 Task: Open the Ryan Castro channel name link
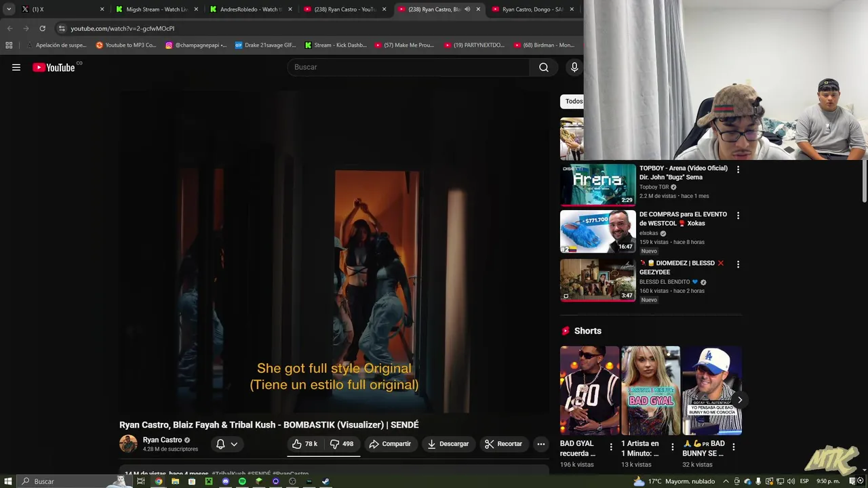coord(162,440)
